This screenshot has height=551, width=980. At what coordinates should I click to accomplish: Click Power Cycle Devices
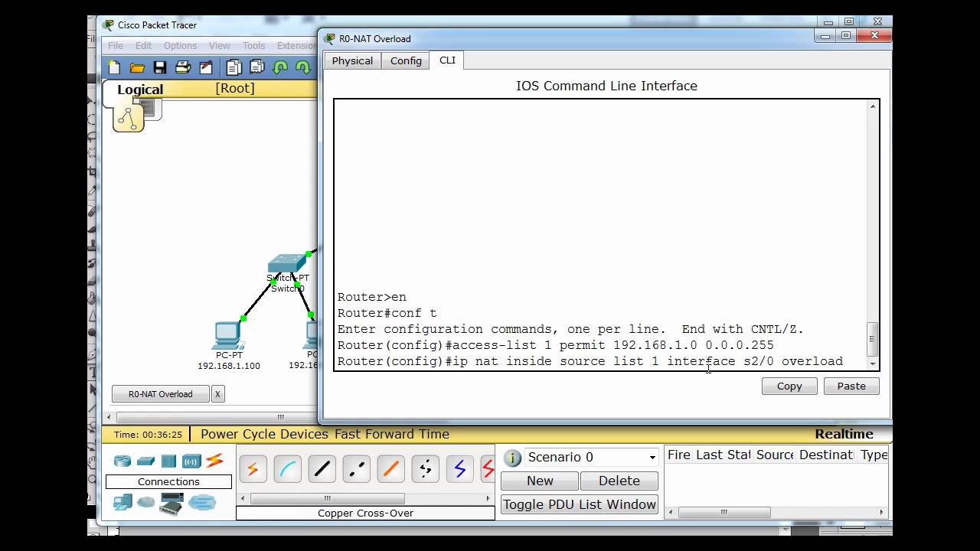(x=266, y=434)
